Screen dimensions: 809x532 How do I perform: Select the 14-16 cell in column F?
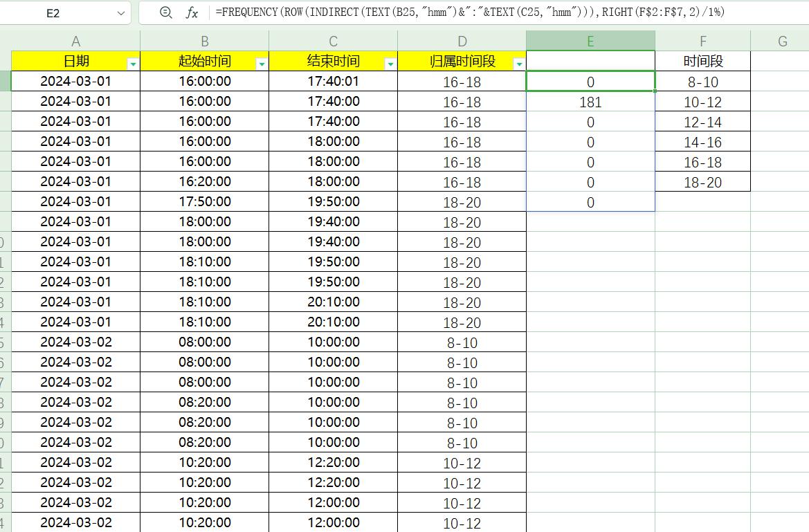coord(702,142)
